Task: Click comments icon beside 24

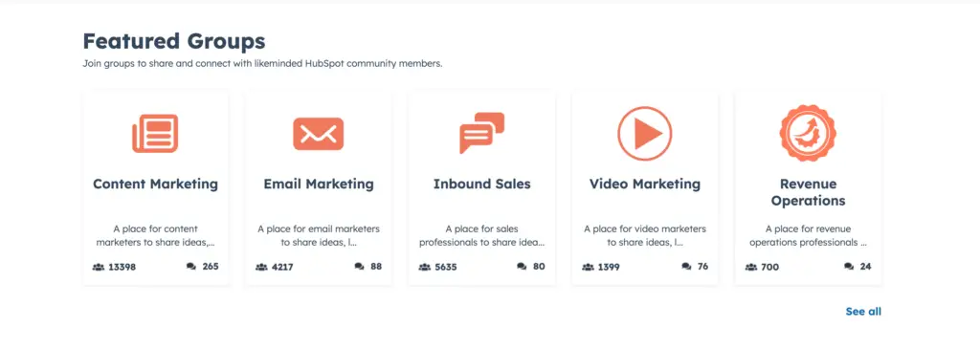Action: tap(849, 267)
